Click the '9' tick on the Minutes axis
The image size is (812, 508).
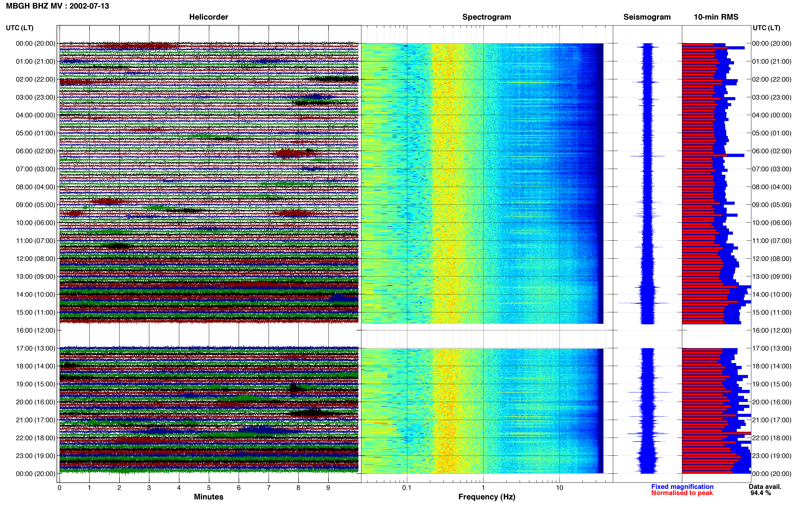click(x=328, y=488)
